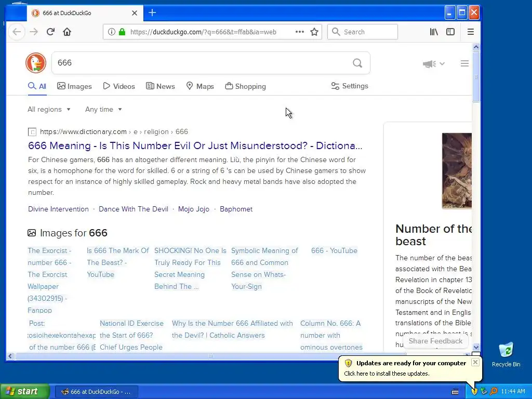Screen dimensions: 532x399
Task: Show site information icon in address bar
Action: 111,32
